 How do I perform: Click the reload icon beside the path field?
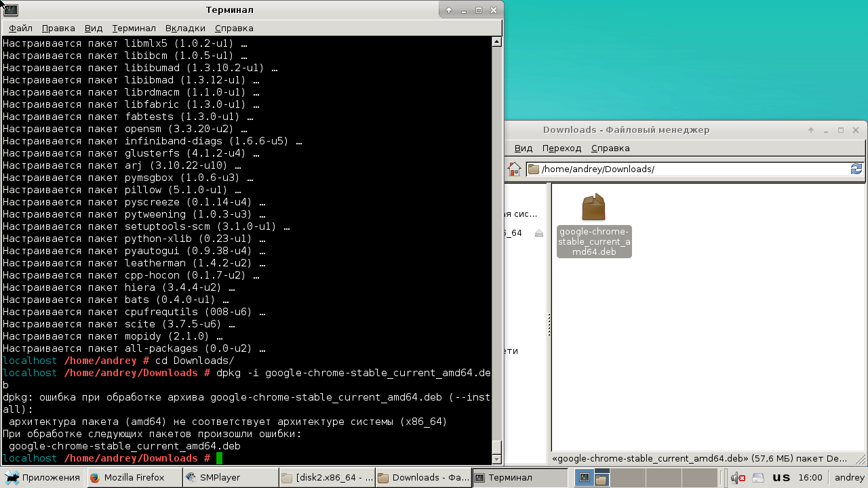click(856, 169)
